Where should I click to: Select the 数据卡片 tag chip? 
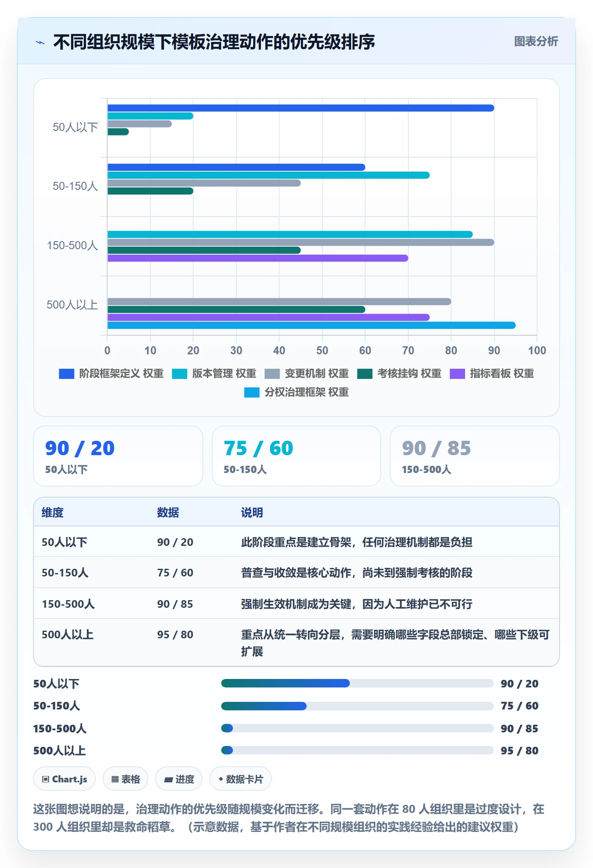pos(241,779)
